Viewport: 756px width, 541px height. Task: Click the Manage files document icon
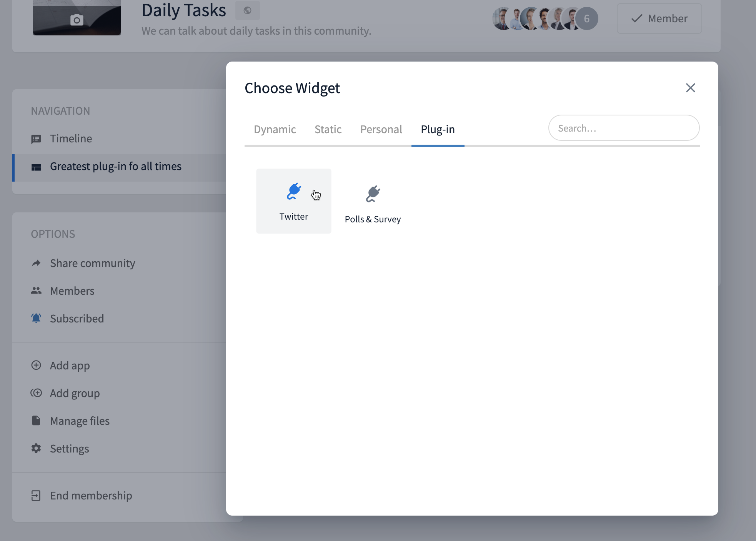[36, 421]
